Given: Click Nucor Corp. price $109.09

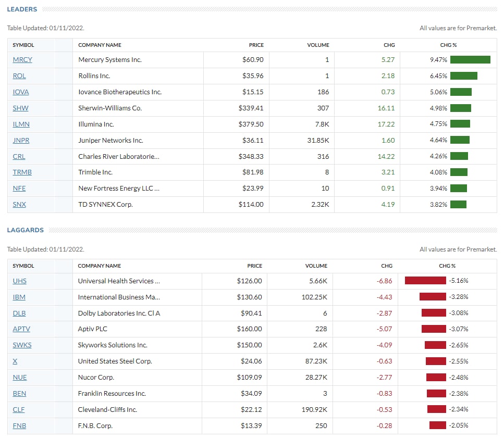Looking at the screenshot, I should [249, 378].
